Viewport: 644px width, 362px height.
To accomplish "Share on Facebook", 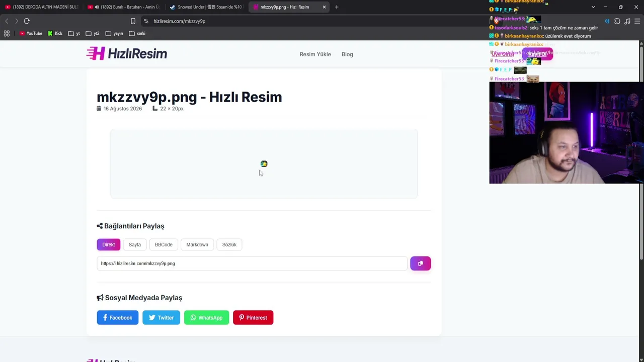I will point(117,318).
